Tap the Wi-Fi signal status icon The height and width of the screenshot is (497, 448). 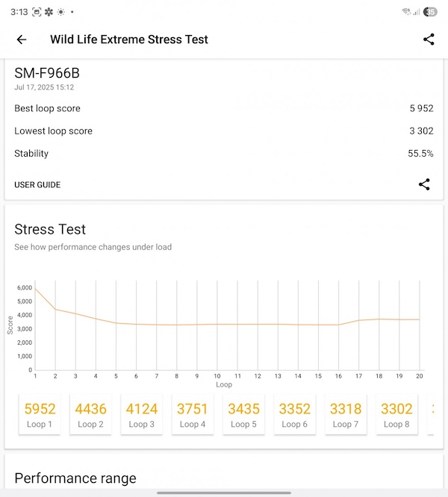(406, 12)
